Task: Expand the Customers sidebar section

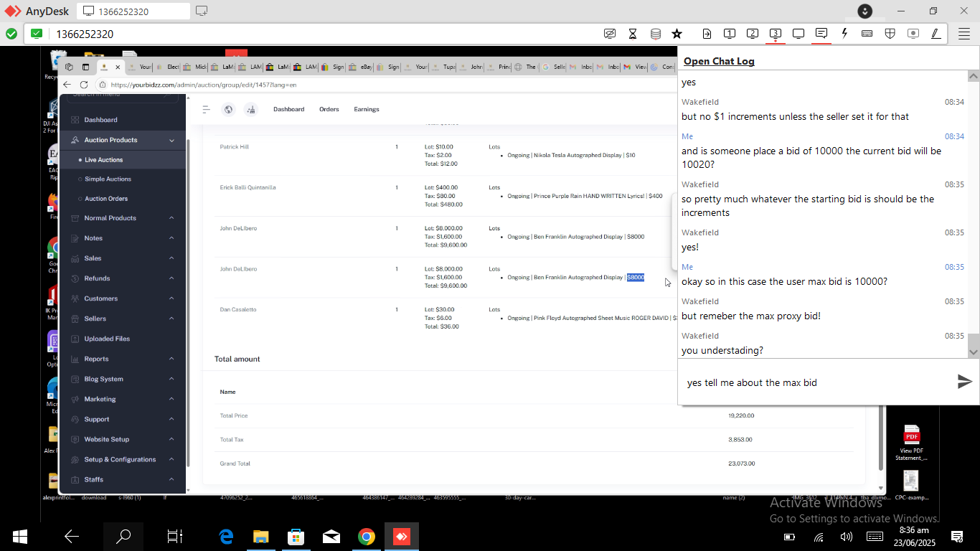Action: [123, 298]
